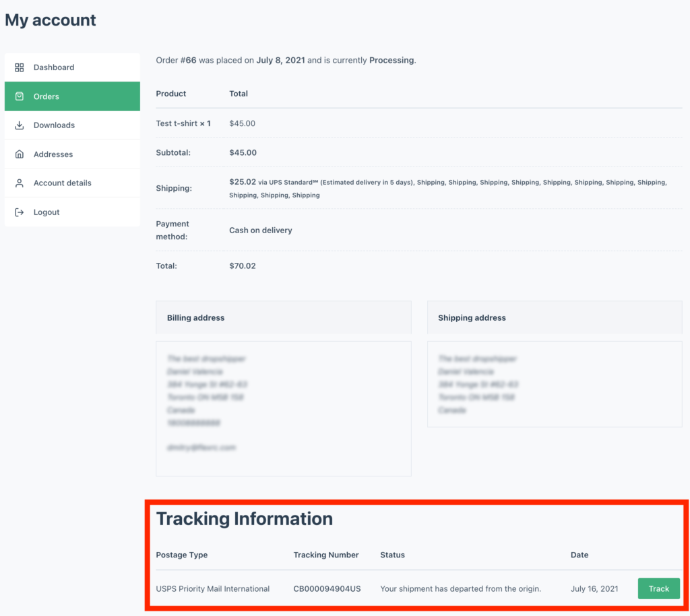690x616 pixels.
Task: Click the Billing address header
Action: 195,317
